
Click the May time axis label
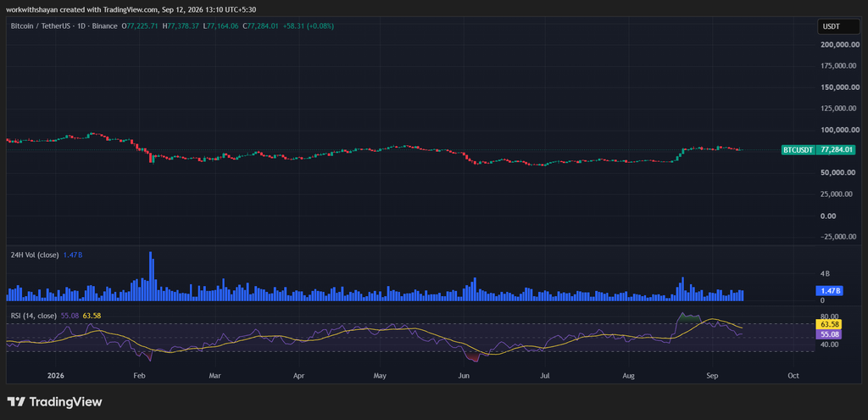(380, 376)
